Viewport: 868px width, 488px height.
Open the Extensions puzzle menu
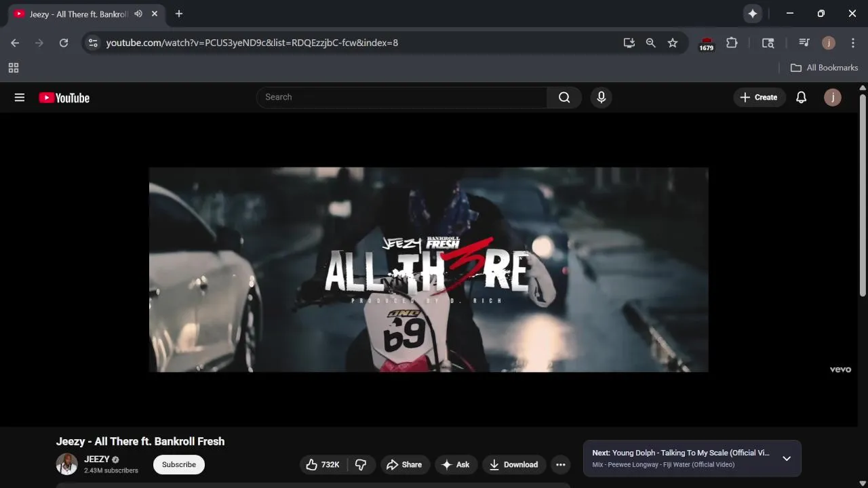click(x=732, y=43)
